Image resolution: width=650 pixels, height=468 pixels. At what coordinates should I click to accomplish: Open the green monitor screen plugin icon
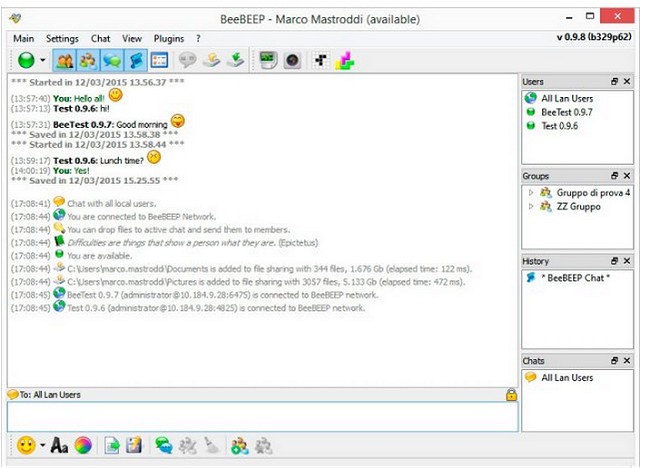coord(268,61)
